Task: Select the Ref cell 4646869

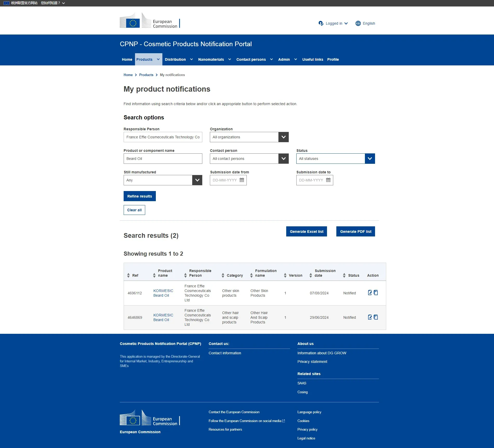Action: pyautogui.click(x=135, y=317)
